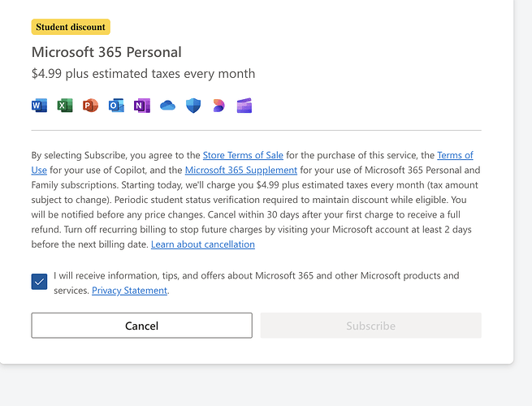Click the OneDrive cloud icon
This screenshot has height=406, width=532.
(x=167, y=106)
